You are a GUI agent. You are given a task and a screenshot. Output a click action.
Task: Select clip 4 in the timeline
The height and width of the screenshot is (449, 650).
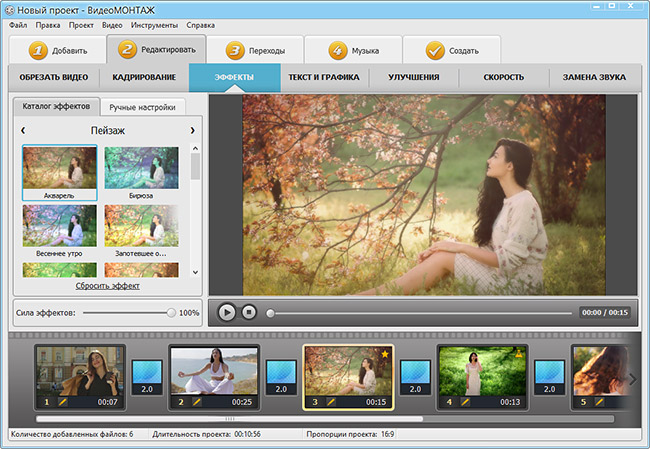[x=482, y=377]
